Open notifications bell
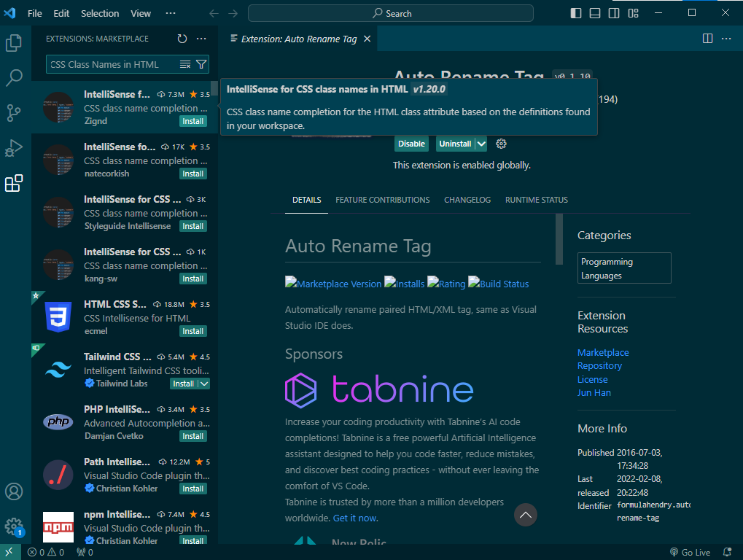Viewport: 743px width, 560px height. click(x=727, y=553)
